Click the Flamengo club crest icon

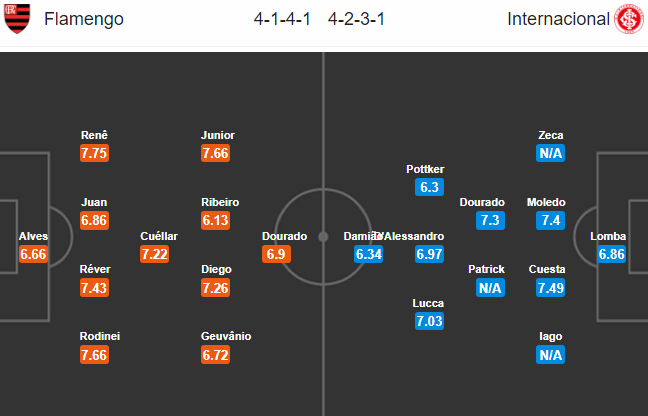pos(17,19)
